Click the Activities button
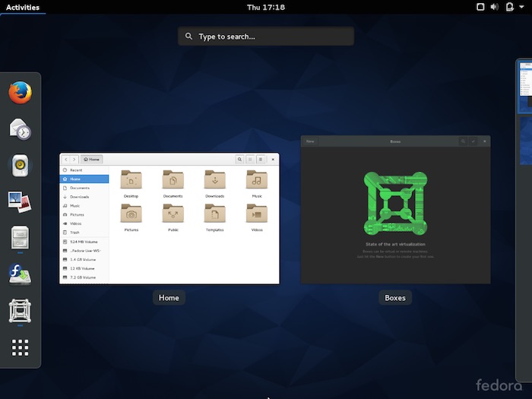Image resolution: width=532 pixels, height=399 pixels. click(x=23, y=7)
